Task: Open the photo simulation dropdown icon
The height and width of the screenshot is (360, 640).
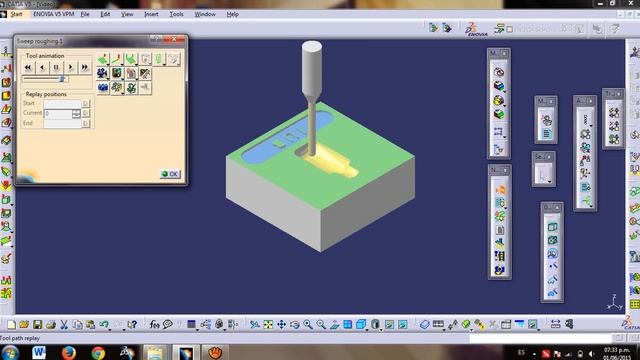Action: 117,73
